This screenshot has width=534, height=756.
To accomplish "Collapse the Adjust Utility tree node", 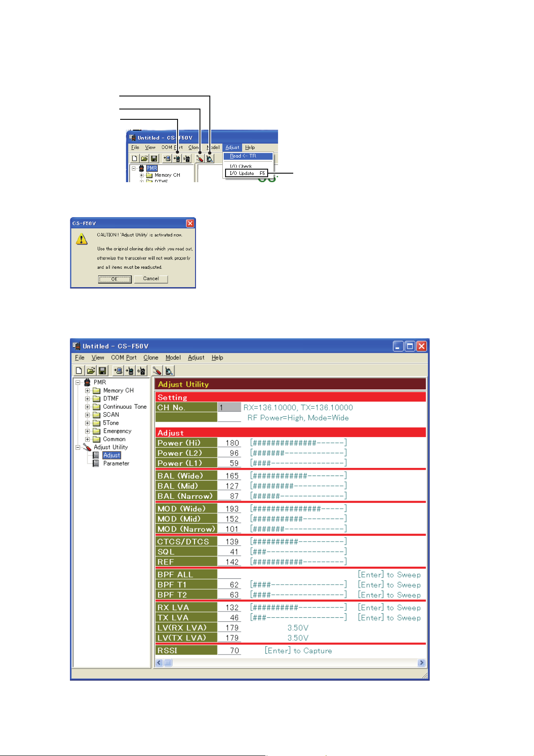I will click(x=78, y=447).
